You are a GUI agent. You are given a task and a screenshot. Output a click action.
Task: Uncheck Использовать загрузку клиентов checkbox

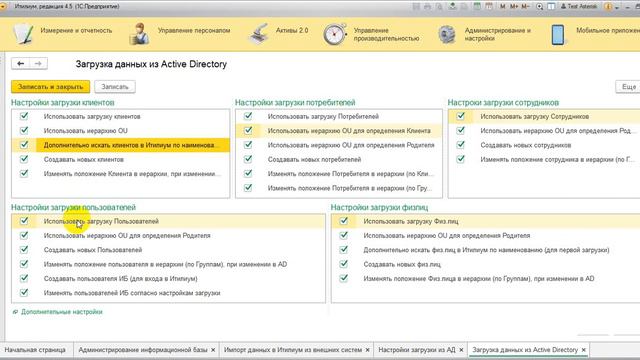pyautogui.click(x=24, y=116)
